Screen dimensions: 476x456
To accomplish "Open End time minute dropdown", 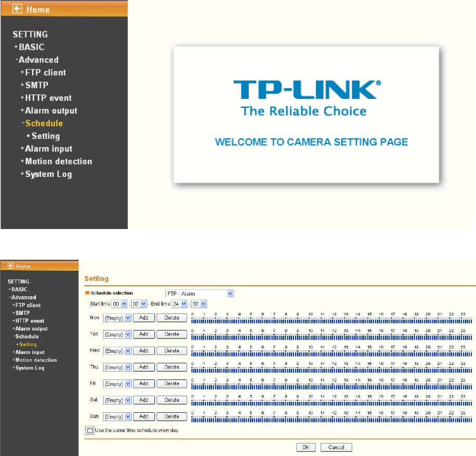I will coord(199,304).
